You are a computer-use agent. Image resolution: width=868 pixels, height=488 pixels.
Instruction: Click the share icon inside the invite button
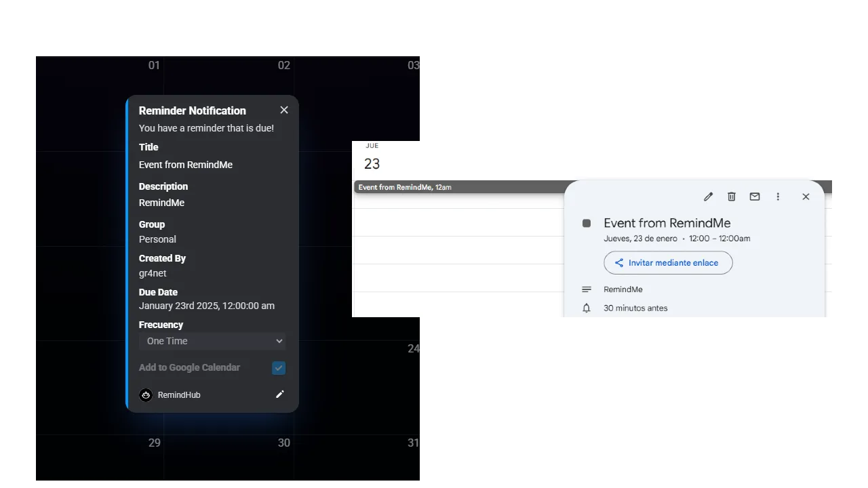point(618,262)
